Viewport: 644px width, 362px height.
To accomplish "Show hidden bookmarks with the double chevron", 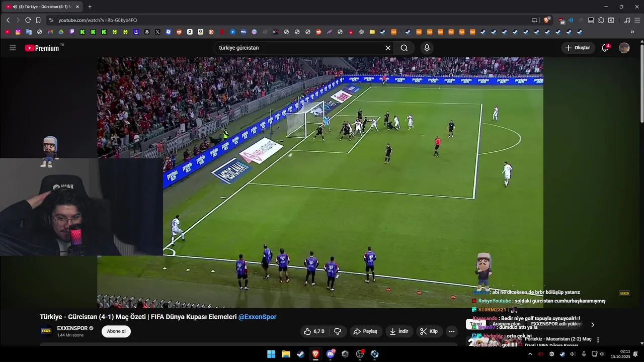I will (632, 32).
